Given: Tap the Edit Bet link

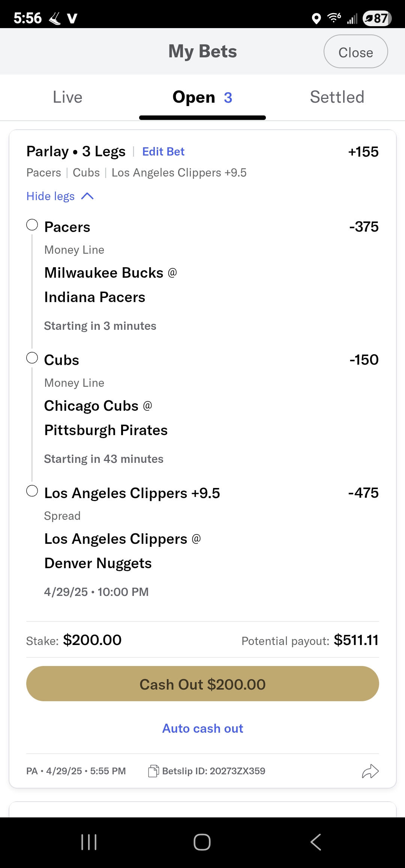Looking at the screenshot, I should (163, 151).
